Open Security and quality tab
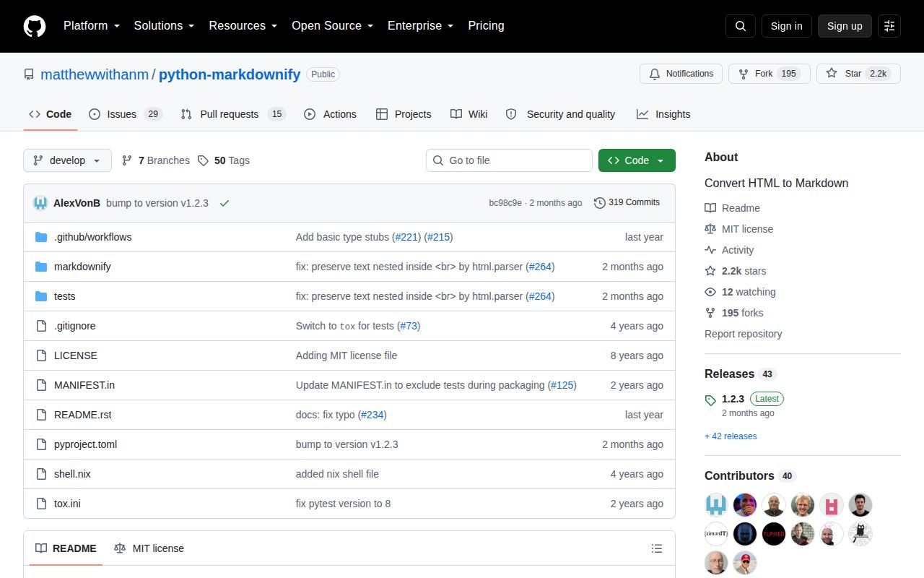This screenshot has height=578, width=924. click(x=561, y=114)
